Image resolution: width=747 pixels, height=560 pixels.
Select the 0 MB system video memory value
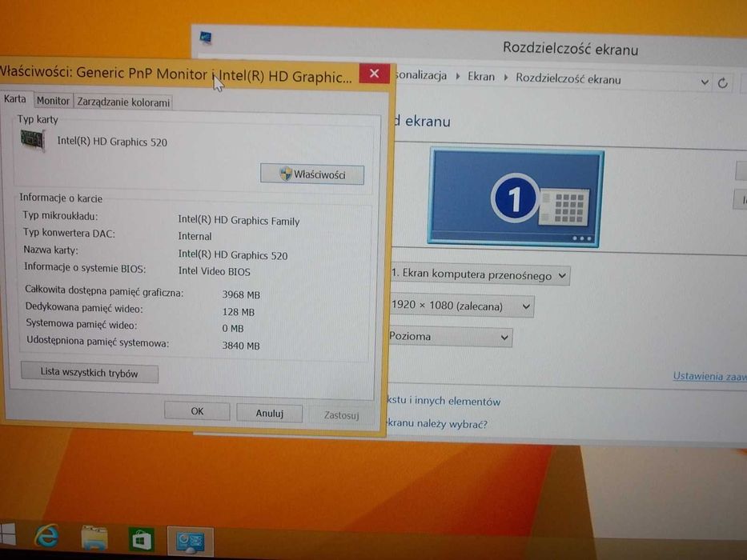(x=232, y=329)
